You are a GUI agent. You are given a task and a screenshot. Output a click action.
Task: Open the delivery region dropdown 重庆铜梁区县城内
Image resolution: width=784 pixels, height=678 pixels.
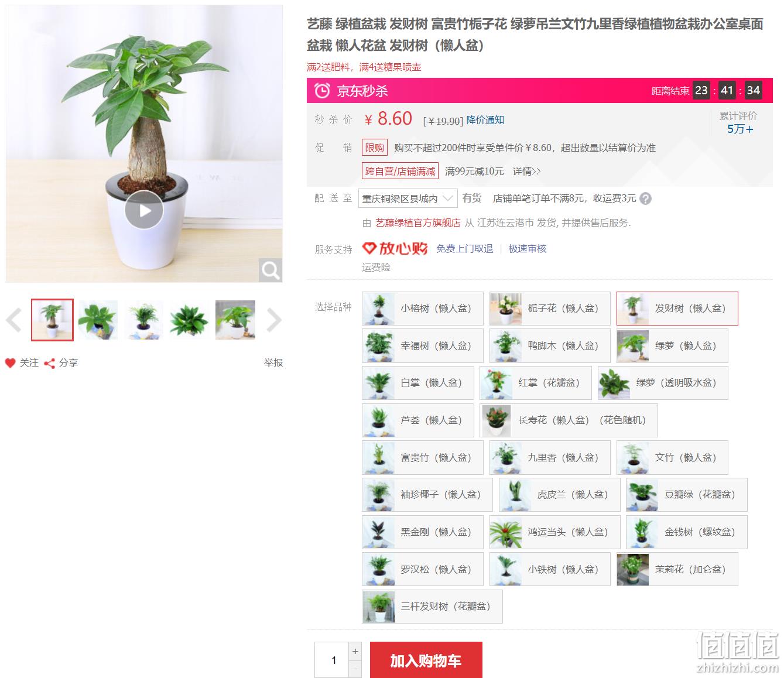[408, 198]
